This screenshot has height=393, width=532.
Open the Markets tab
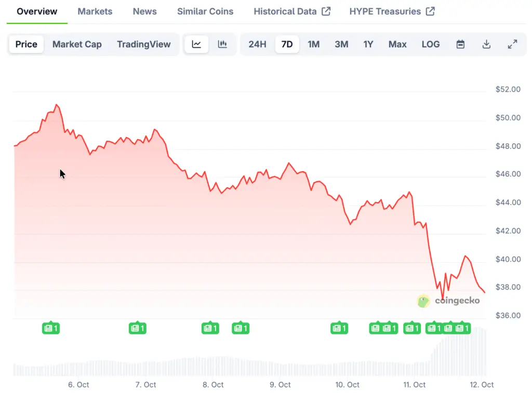click(x=95, y=11)
